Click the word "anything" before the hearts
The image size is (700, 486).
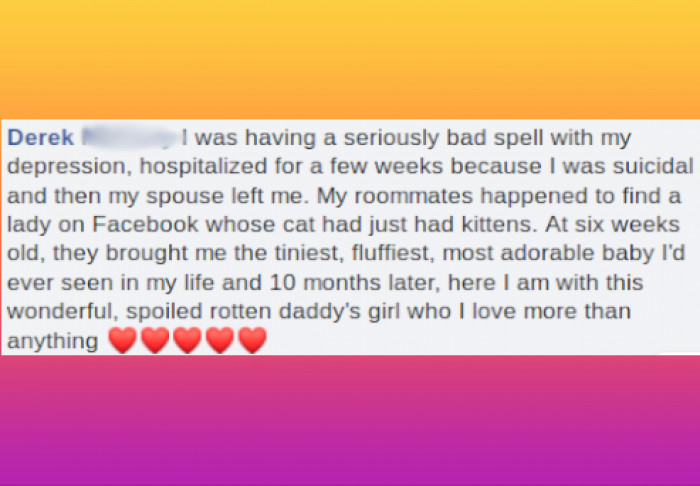[x=53, y=342]
